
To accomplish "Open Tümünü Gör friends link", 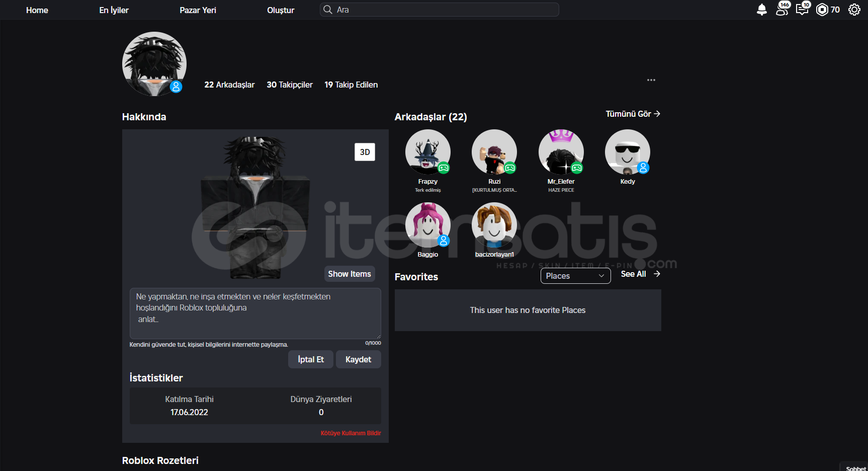I will [633, 114].
